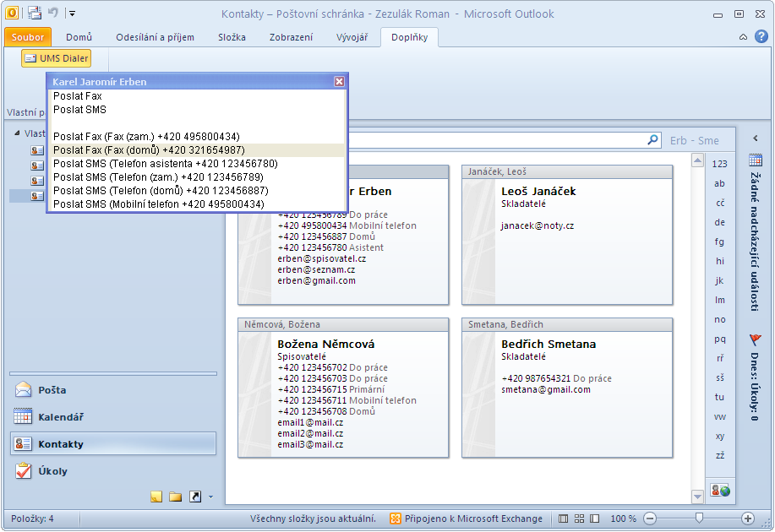Open the Pošta mail module
This screenshot has width=775, height=532.
click(112, 390)
